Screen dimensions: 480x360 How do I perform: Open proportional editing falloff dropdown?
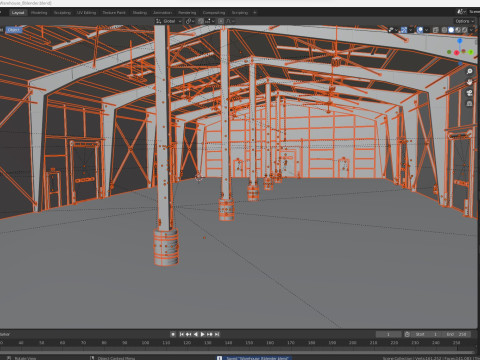click(230, 21)
